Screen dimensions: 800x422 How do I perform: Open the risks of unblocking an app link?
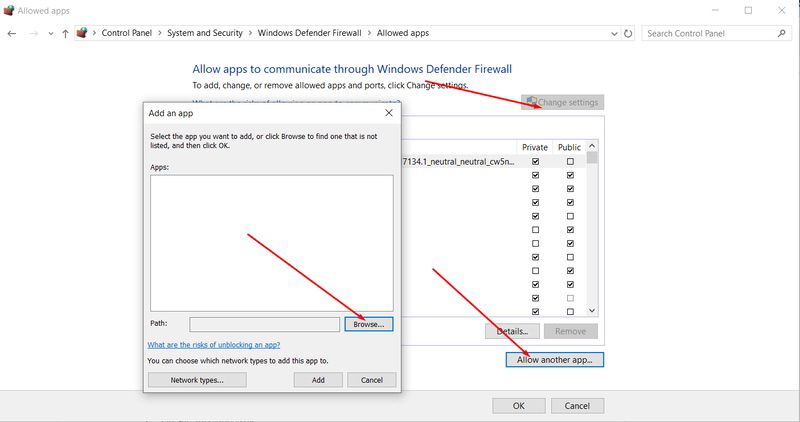click(x=214, y=345)
